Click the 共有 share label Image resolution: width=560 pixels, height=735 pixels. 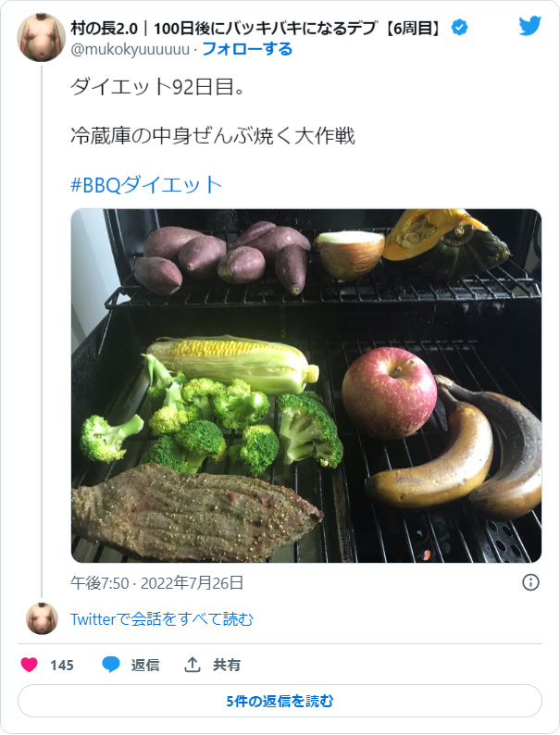point(227,665)
